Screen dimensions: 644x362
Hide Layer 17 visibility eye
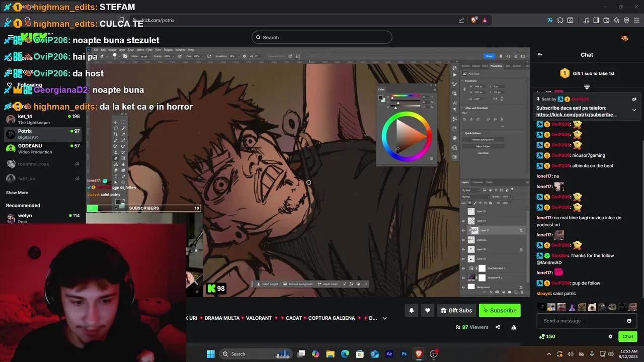point(463,230)
